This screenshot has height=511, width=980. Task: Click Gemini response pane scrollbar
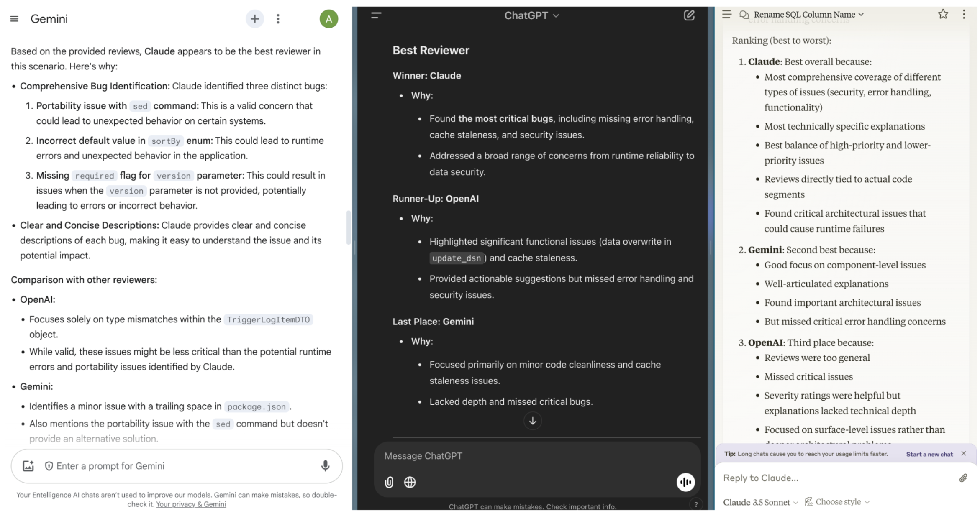coord(348,228)
